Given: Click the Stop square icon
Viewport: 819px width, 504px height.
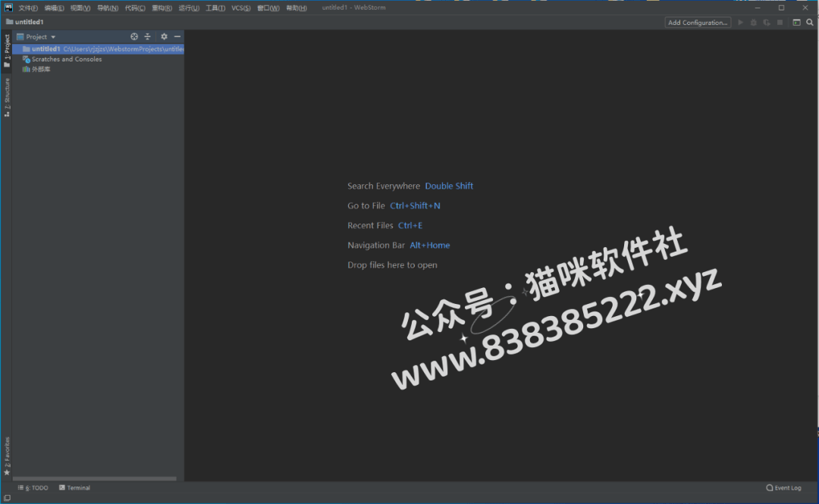Looking at the screenshot, I should pos(780,23).
